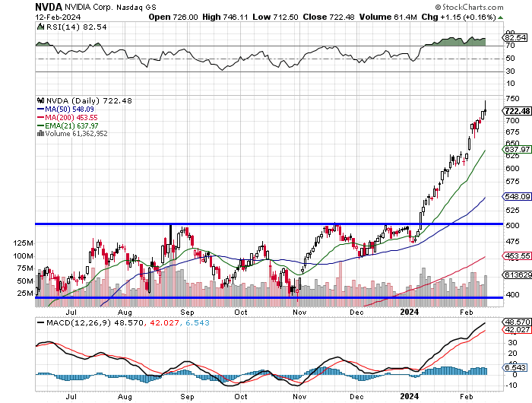Click the candlestick icon before NVDA (Daily)
This screenshot has height=403, width=532.
pos(41,100)
